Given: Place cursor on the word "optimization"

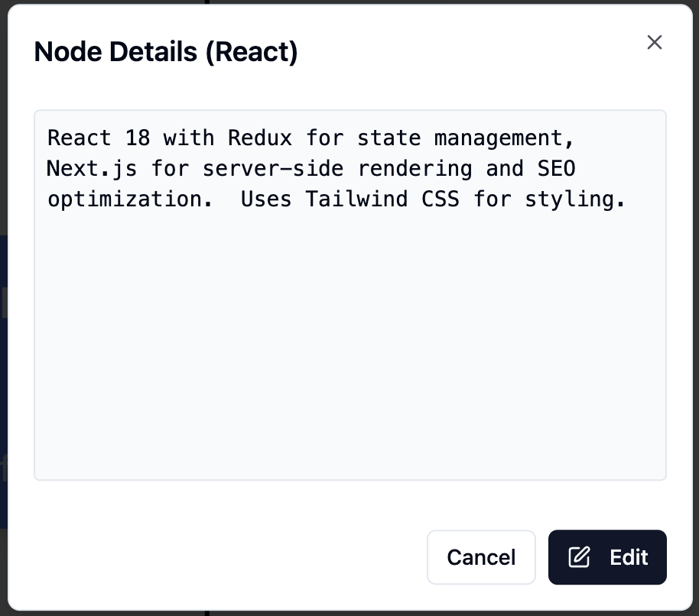Looking at the screenshot, I should coord(124,199).
